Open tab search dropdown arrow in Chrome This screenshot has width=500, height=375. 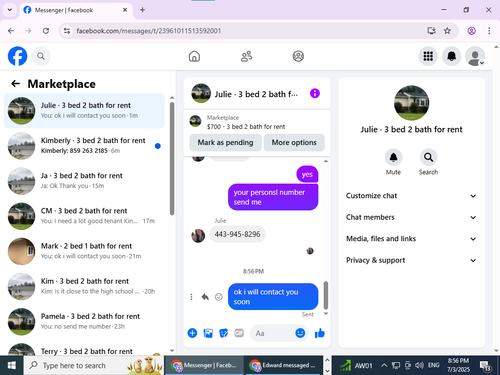point(10,10)
